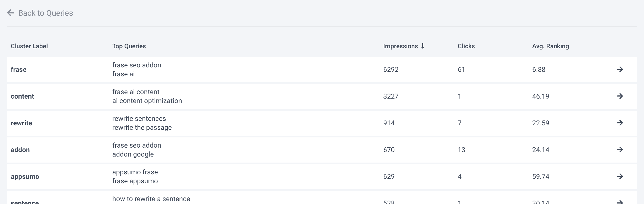
Task: Open the appsumo cluster row arrow
Action: (620, 176)
